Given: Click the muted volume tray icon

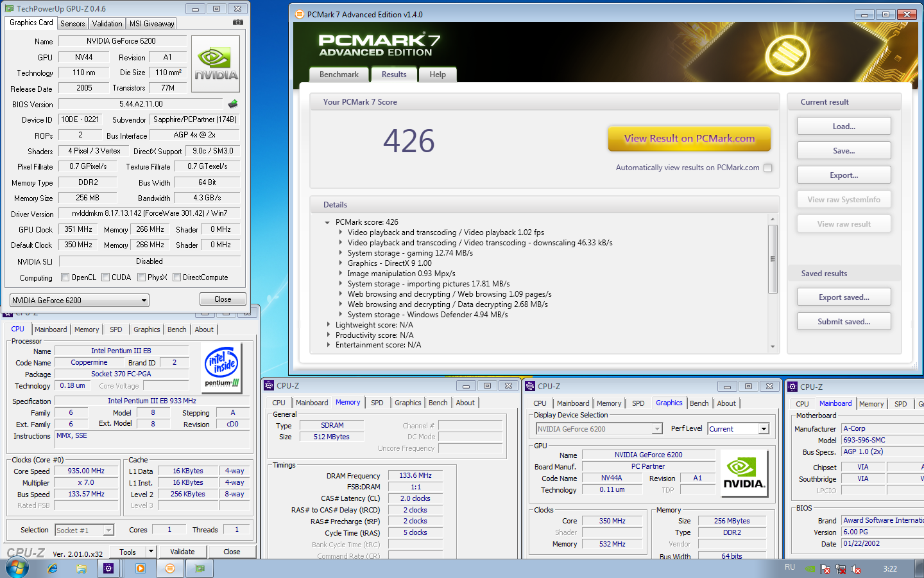Looking at the screenshot, I should tap(856, 569).
